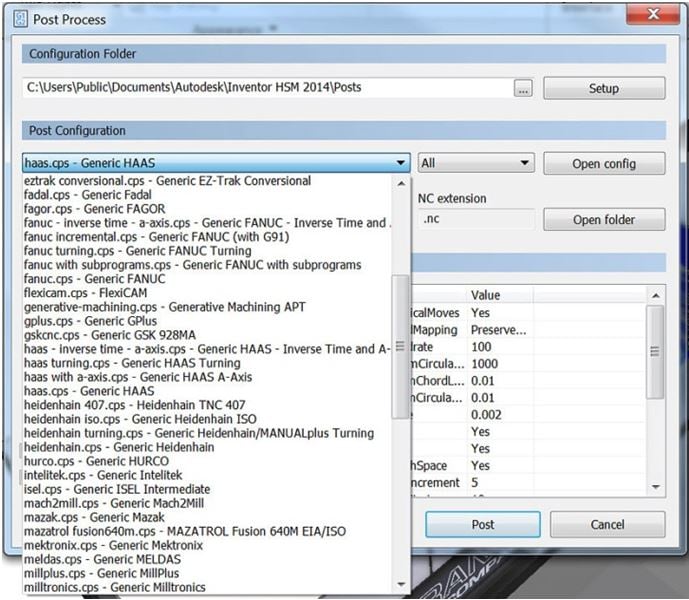Click the Open folder button
This screenshot has width=689, height=600.
(604, 219)
